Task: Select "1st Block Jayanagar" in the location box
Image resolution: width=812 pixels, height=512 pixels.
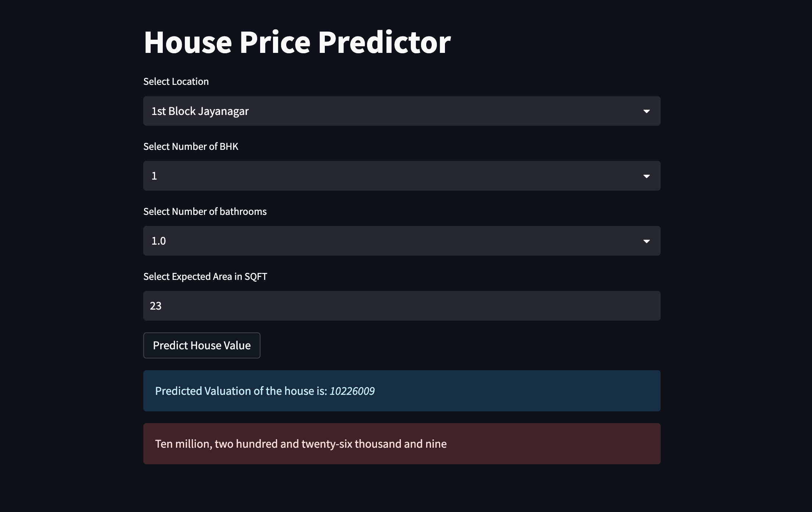Action: 200,111
